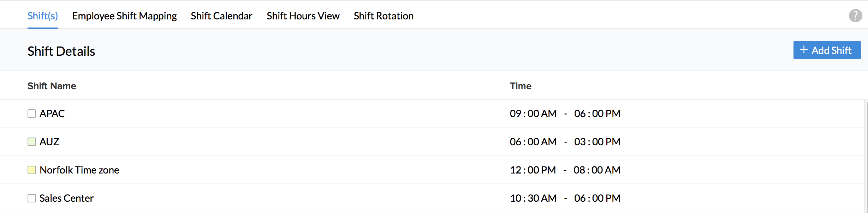
Task: Go to Shift Hours View tab
Action: click(x=303, y=16)
